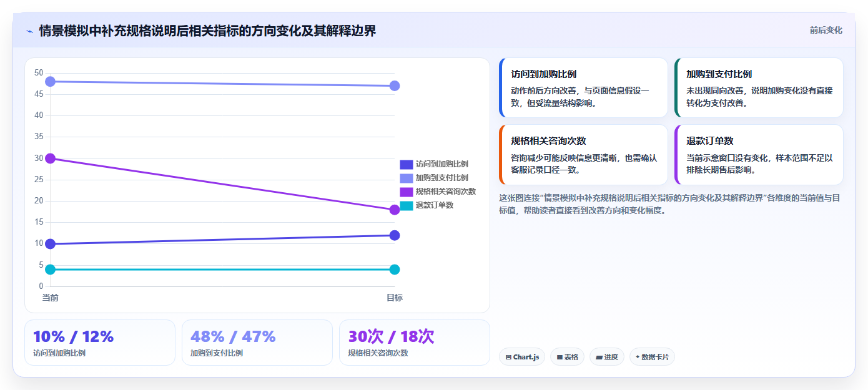Open the 退款订单数 insight card heading
This screenshot has height=390, width=868.
click(709, 141)
